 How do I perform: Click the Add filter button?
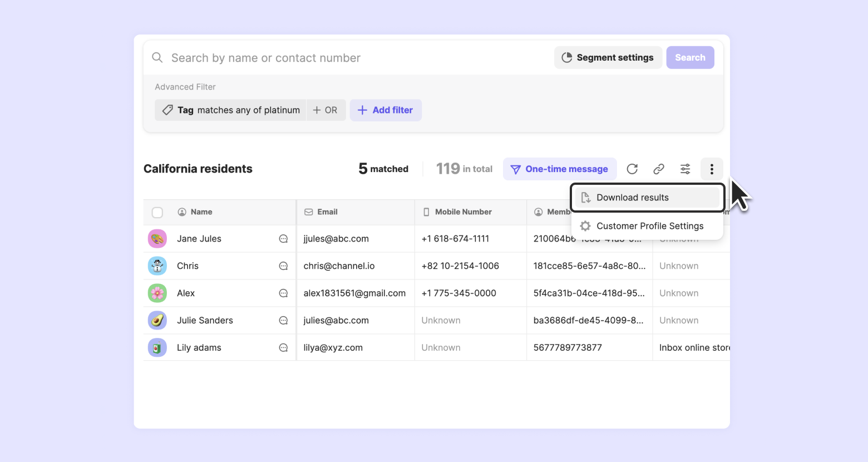coord(386,110)
